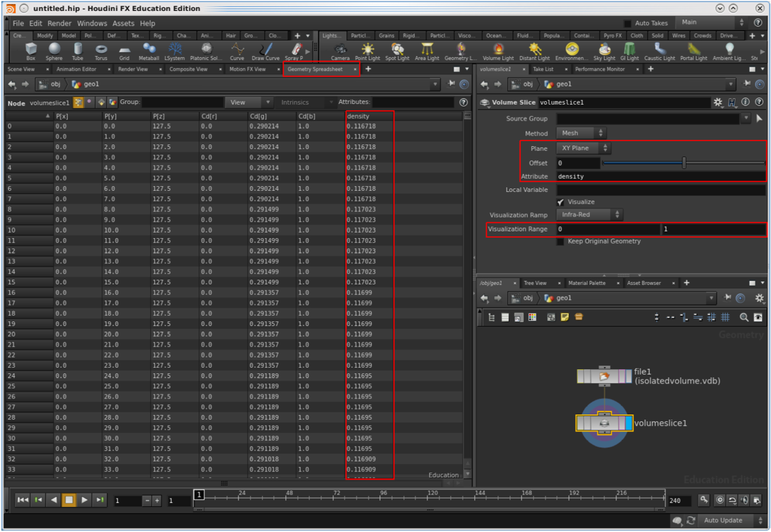This screenshot has height=532, width=771.
Task: Click the density column header
Action: (370, 116)
